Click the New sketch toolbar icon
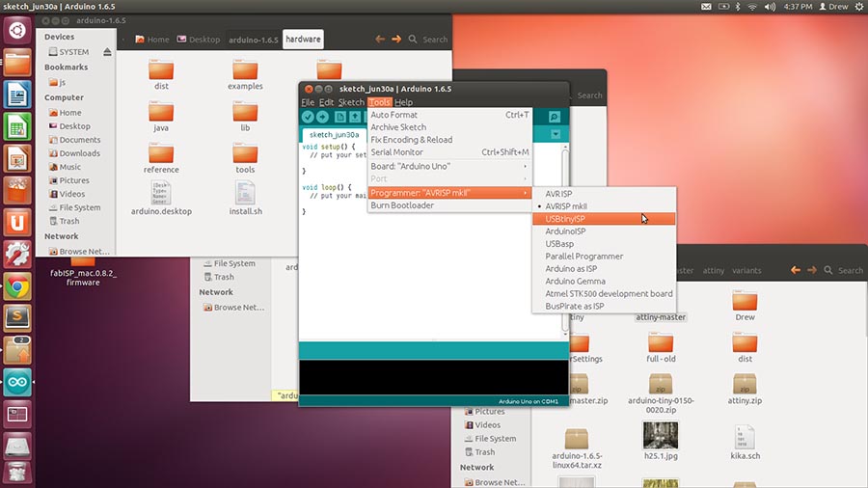Screen dimensions: 868x488 point(339,117)
